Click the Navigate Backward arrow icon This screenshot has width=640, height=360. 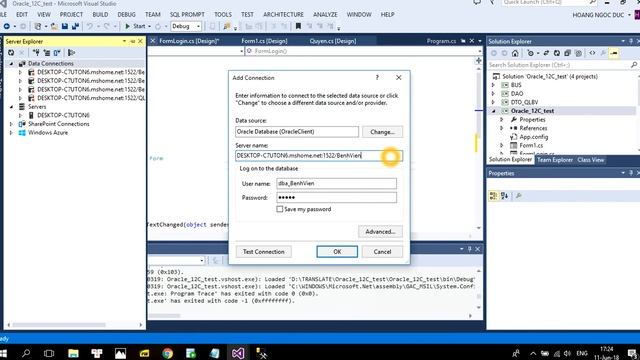point(7,26)
